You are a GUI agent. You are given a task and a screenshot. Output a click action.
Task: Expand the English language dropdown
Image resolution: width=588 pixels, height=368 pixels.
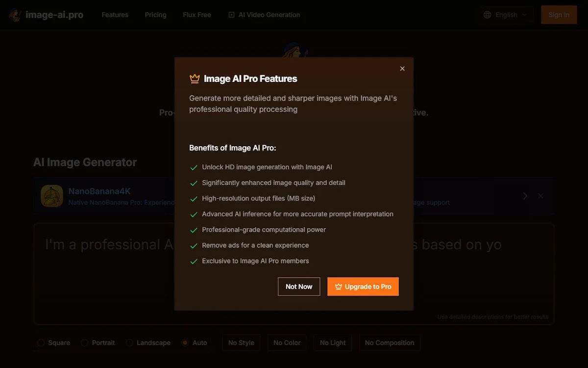(x=506, y=15)
